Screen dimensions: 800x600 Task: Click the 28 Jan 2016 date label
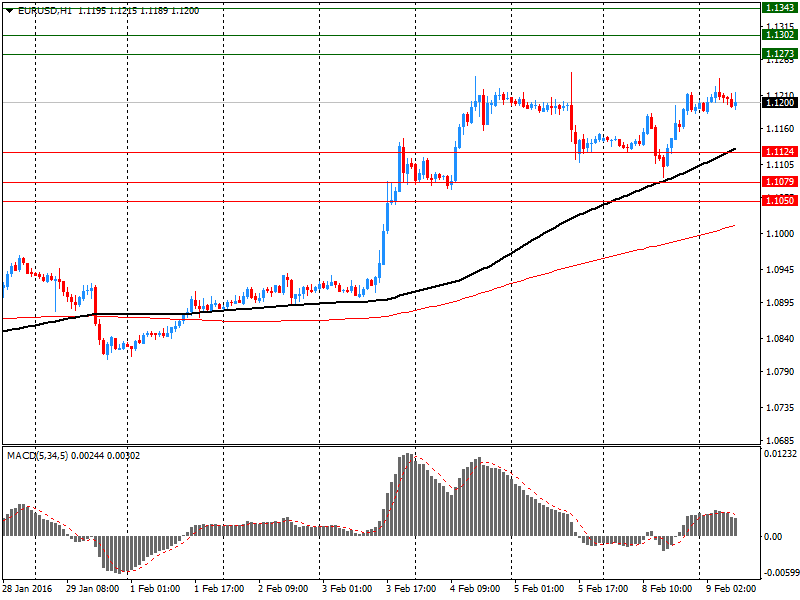coord(28,589)
